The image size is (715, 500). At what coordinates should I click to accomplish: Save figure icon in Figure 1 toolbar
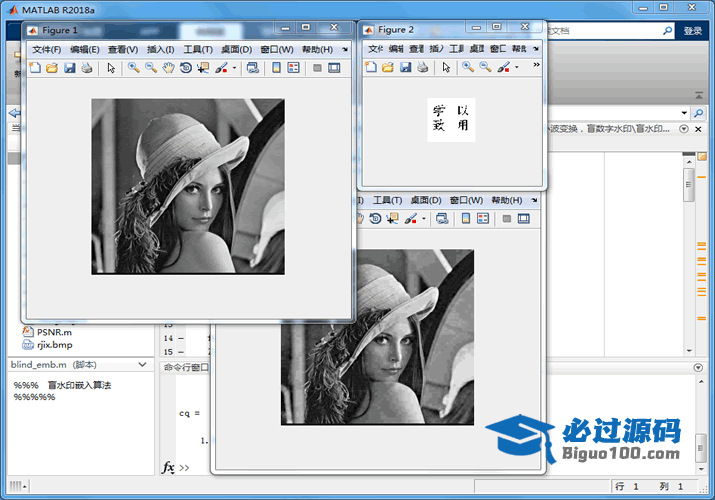tap(69, 68)
